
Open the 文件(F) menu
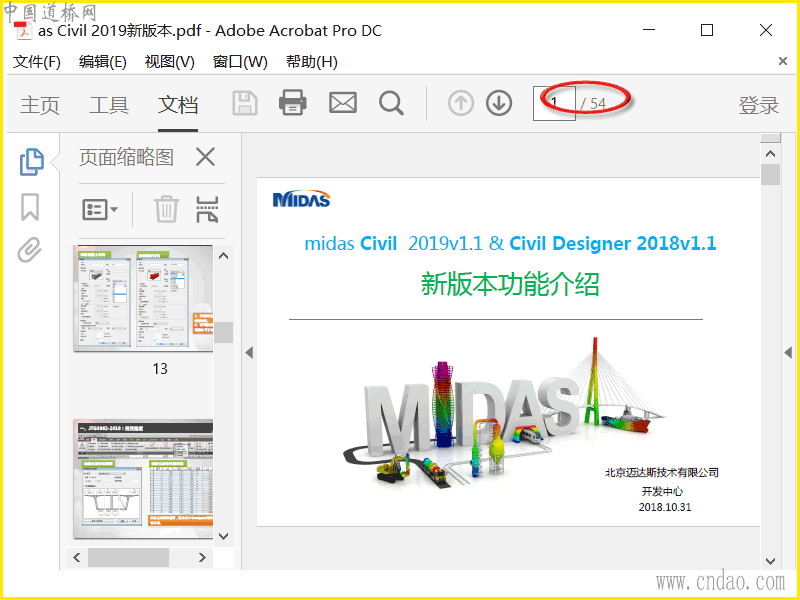click(37, 62)
